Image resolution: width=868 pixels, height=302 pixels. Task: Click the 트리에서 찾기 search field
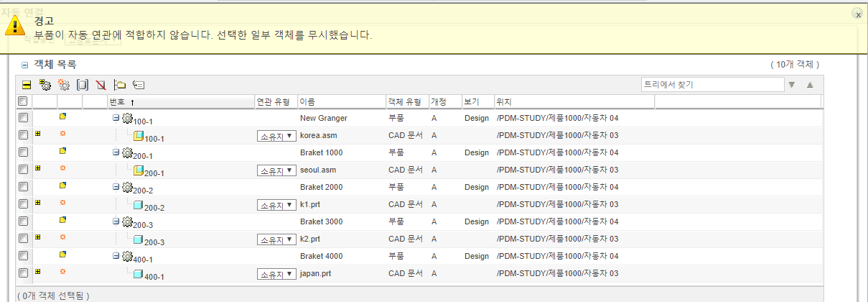click(x=712, y=85)
